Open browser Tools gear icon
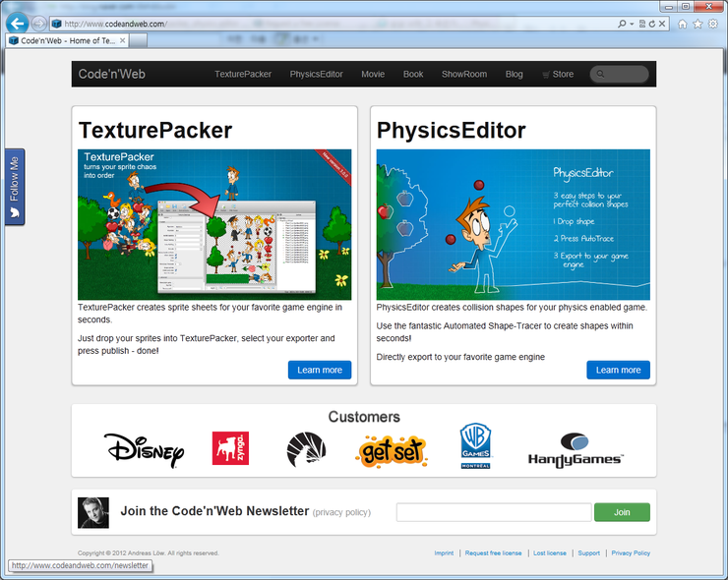The image size is (728, 580). click(x=712, y=24)
